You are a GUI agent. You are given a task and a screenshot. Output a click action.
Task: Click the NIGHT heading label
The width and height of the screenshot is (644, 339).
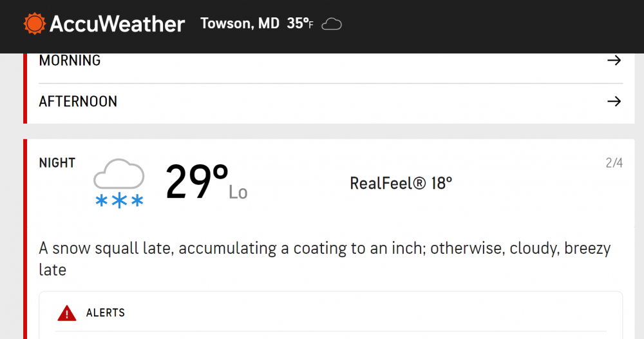57,162
